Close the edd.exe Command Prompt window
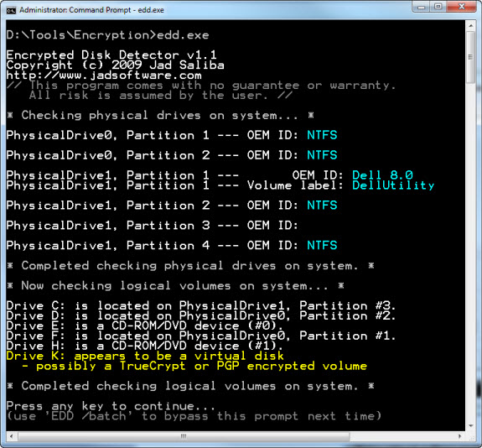Image resolution: width=482 pixels, height=448 pixels. [461, 7]
